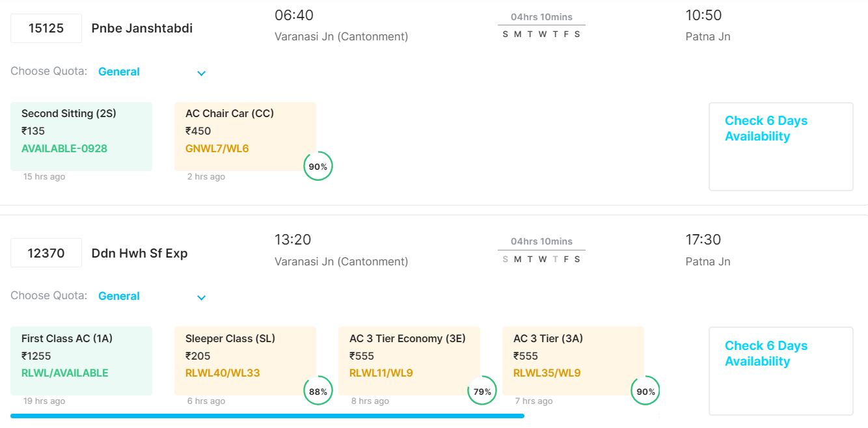Choose the First Class AC (1A) card

coord(81,360)
